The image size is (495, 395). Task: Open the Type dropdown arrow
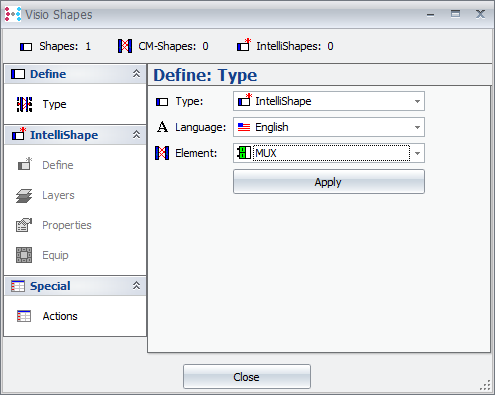(417, 101)
